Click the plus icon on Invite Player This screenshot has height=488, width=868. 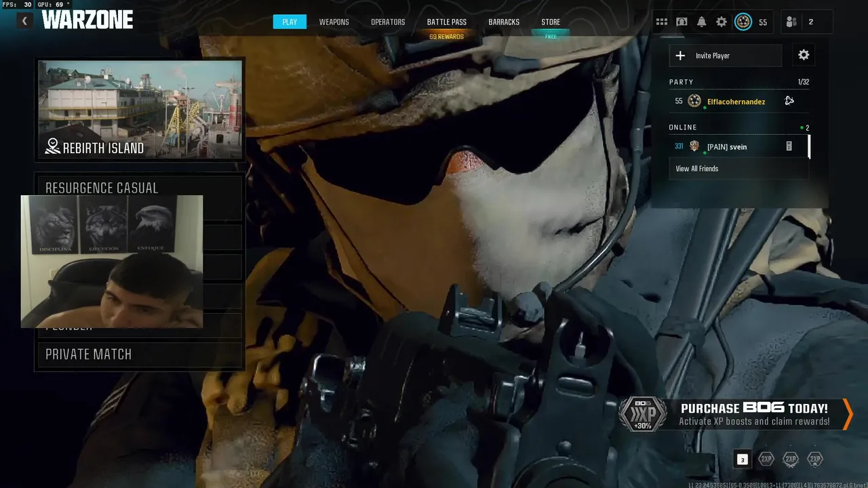pos(680,56)
